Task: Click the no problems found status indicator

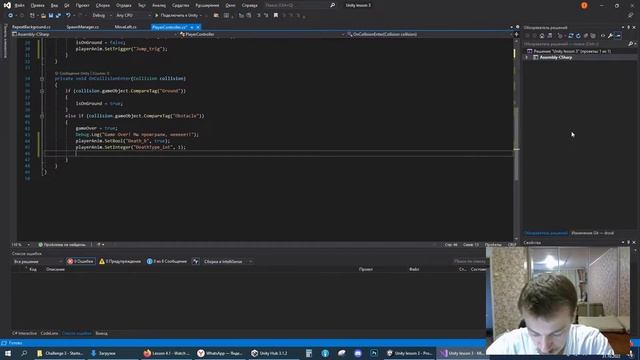Action: 62,245
